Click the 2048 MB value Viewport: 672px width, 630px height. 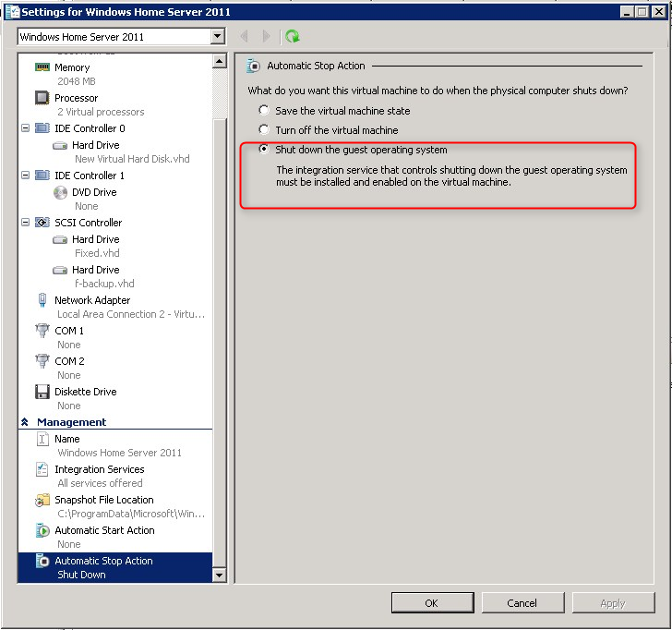[x=77, y=81]
